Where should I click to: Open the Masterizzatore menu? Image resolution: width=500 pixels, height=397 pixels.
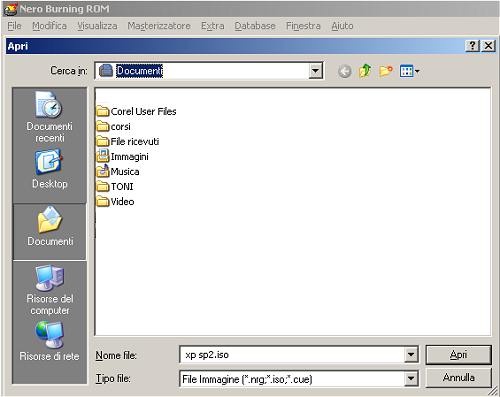coord(159,26)
